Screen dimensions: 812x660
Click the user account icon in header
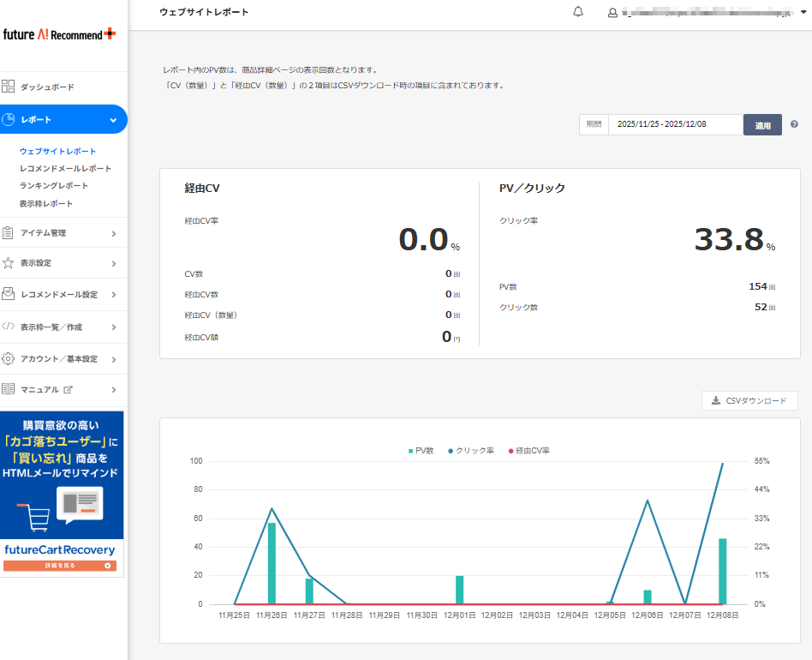(612, 13)
